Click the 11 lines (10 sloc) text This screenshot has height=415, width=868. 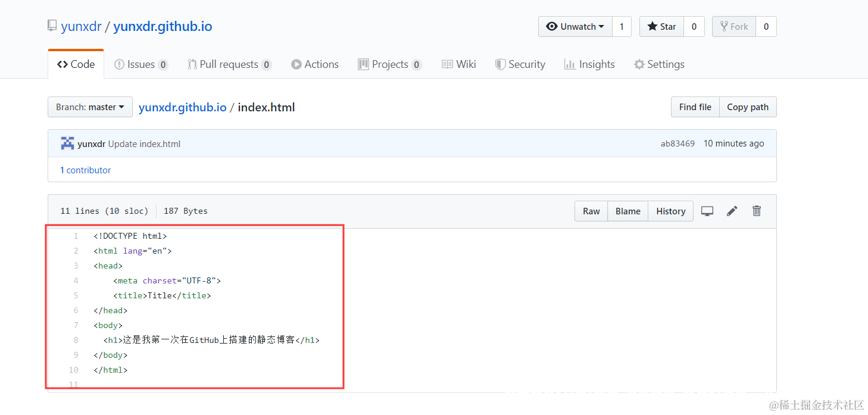[104, 211]
